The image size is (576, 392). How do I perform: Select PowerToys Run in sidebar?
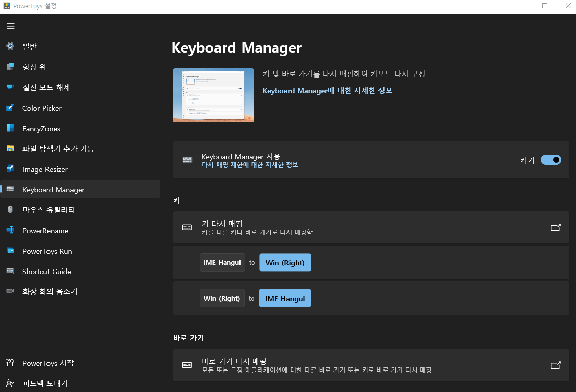click(80, 251)
